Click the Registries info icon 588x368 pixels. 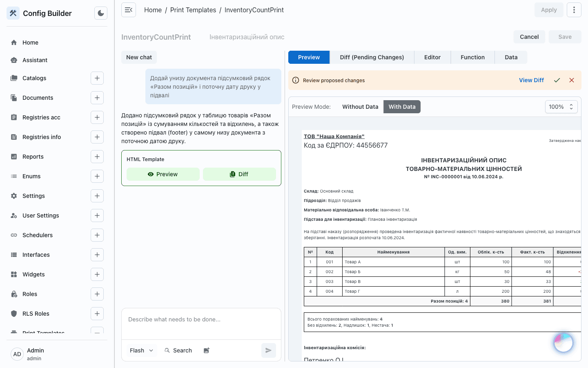coord(14,137)
